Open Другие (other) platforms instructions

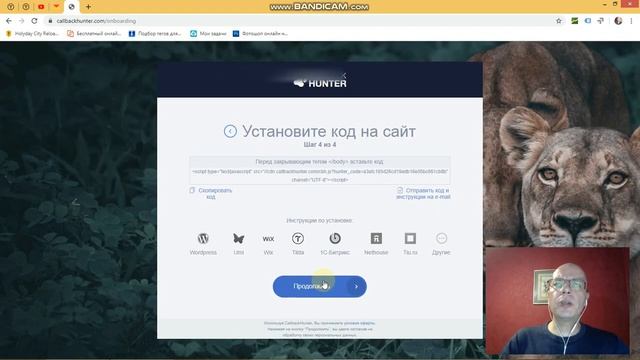(x=441, y=244)
